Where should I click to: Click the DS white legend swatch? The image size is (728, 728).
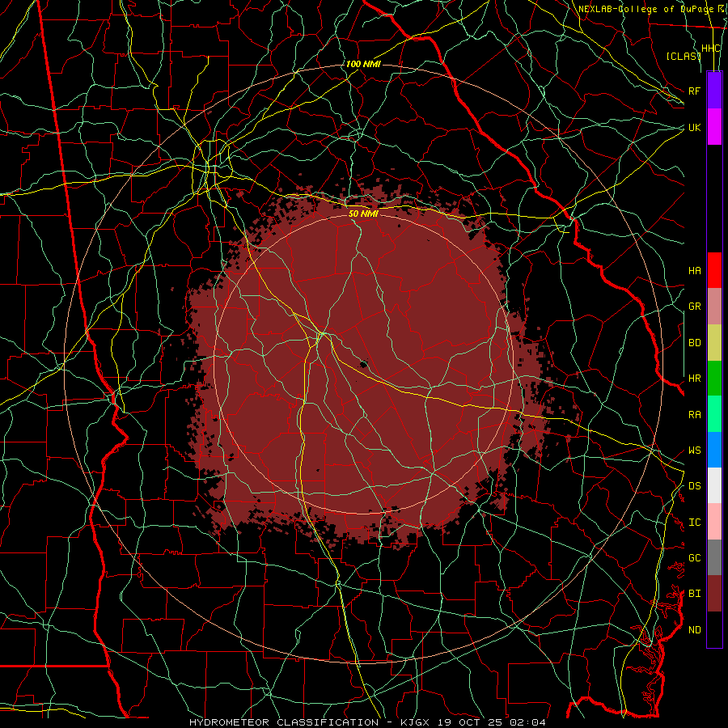714,485
